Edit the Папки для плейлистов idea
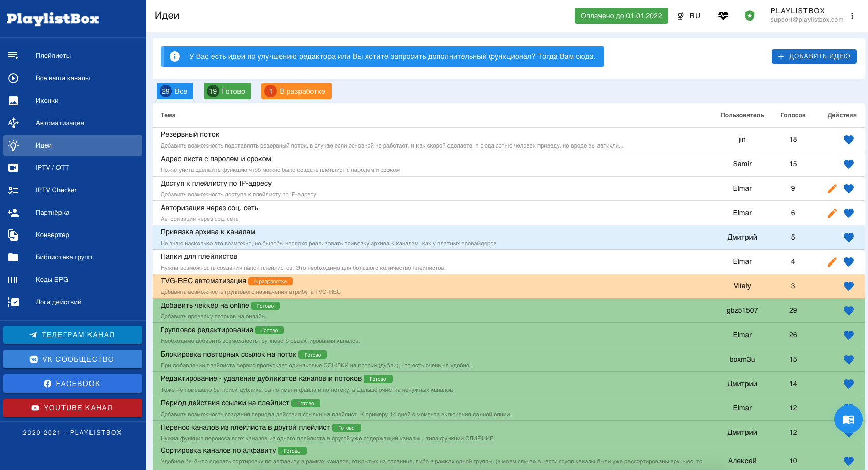The height and width of the screenshot is (470, 868). click(832, 262)
